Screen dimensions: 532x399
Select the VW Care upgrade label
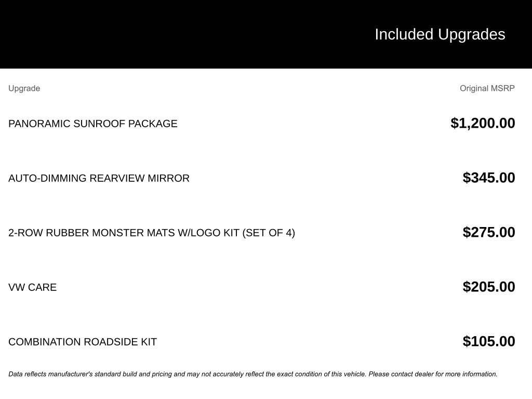click(x=32, y=287)
